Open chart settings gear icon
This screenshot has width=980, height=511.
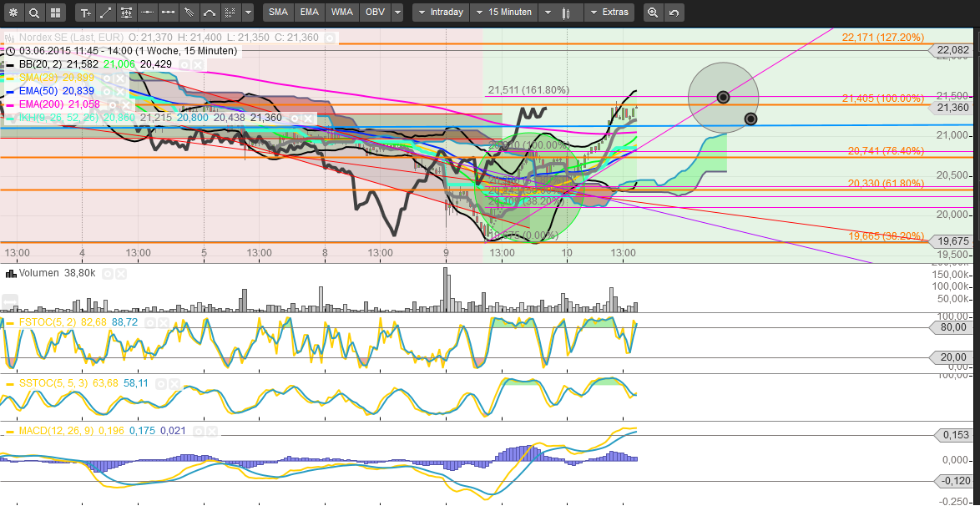13,13
